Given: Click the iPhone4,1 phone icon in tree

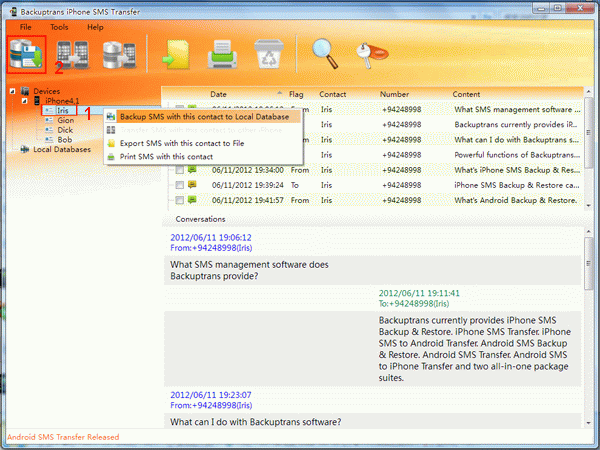Looking at the screenshot, I should tap(37, 101).
